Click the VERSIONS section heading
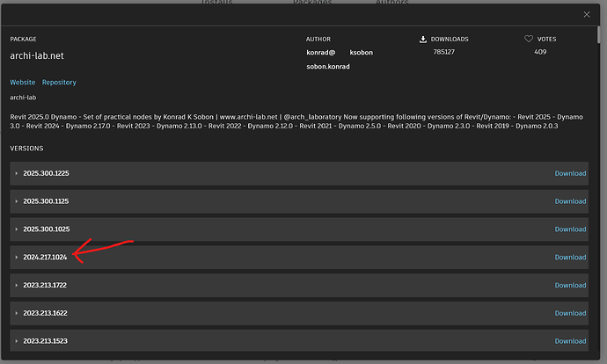This screenshot has height=364, width=607. point(26,149)
